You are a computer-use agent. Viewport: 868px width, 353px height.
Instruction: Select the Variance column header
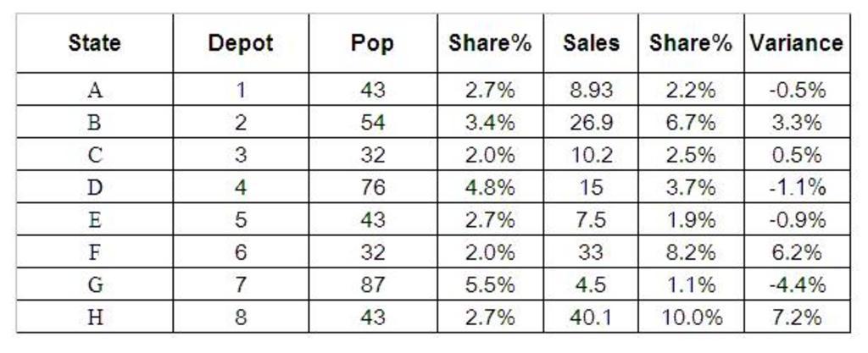click(x=796, y=43)
